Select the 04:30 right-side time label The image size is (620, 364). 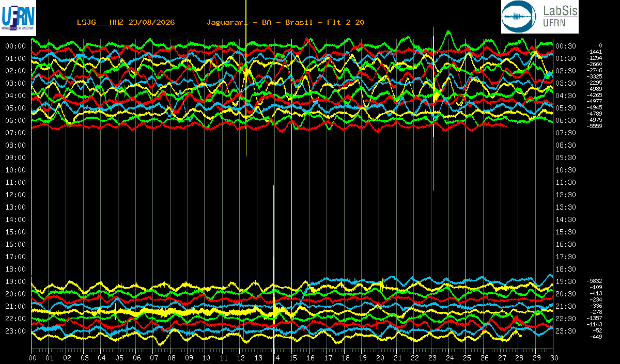point(566,96)
